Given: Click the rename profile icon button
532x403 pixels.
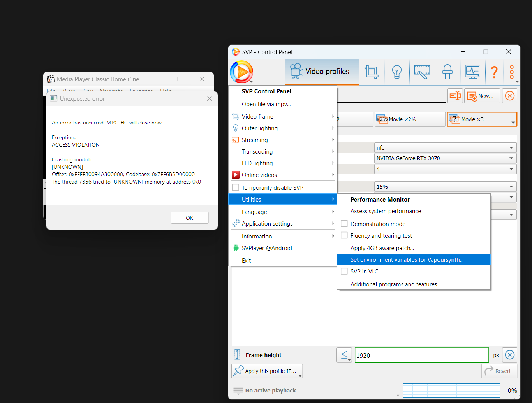Looking at the screenshot, I should click(455, 96).
